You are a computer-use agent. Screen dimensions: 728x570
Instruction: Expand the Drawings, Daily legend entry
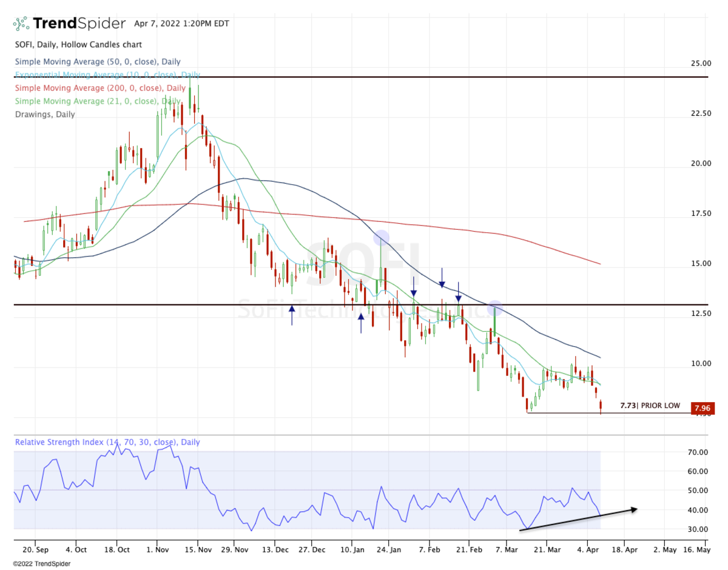(x=45, y=115)
